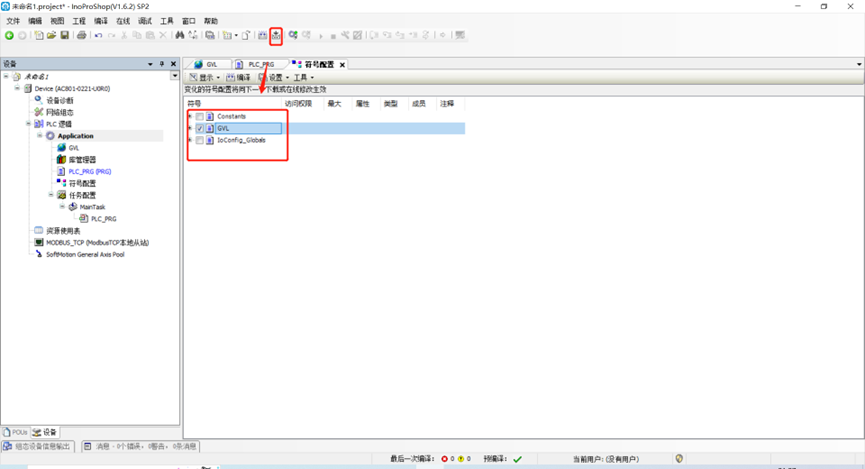Click the green back navigation arrow icon
865x469 pixels.
click(x=9, y=35)
